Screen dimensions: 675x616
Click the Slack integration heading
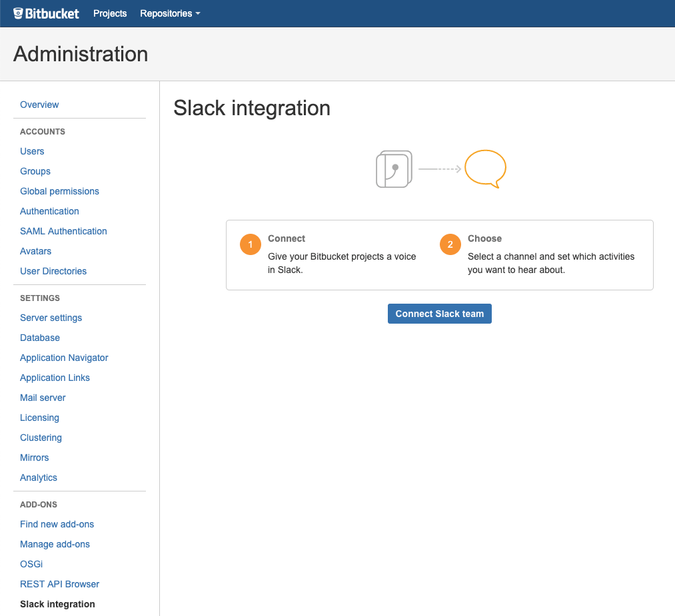pos(252,108)
